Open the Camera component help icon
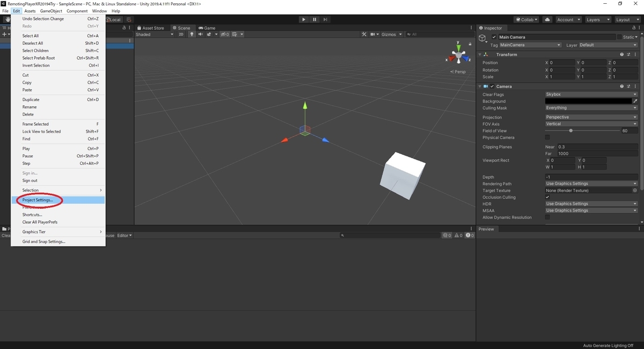644x349 pixels. pyautogui.click(x=622, y=86)
